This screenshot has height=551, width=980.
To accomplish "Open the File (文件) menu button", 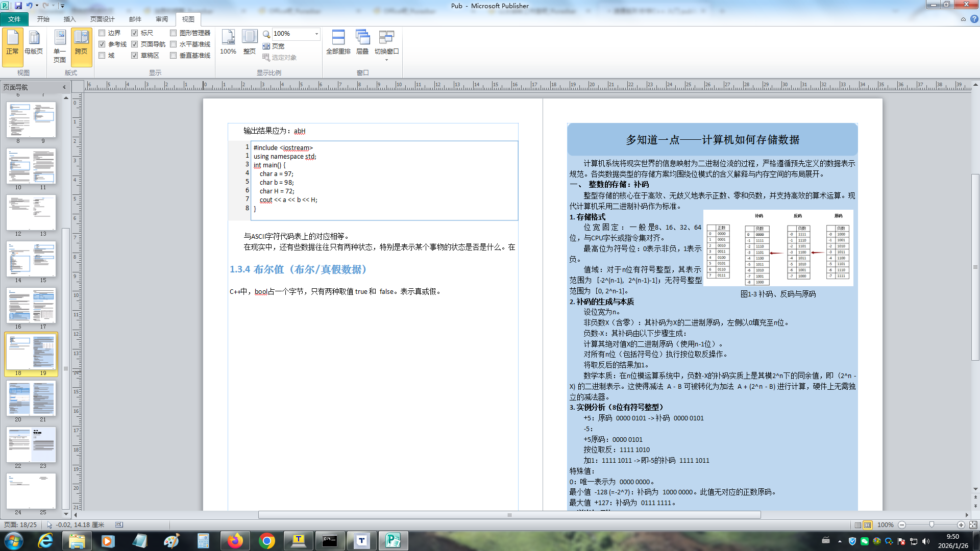I will (x=14, y=19).
